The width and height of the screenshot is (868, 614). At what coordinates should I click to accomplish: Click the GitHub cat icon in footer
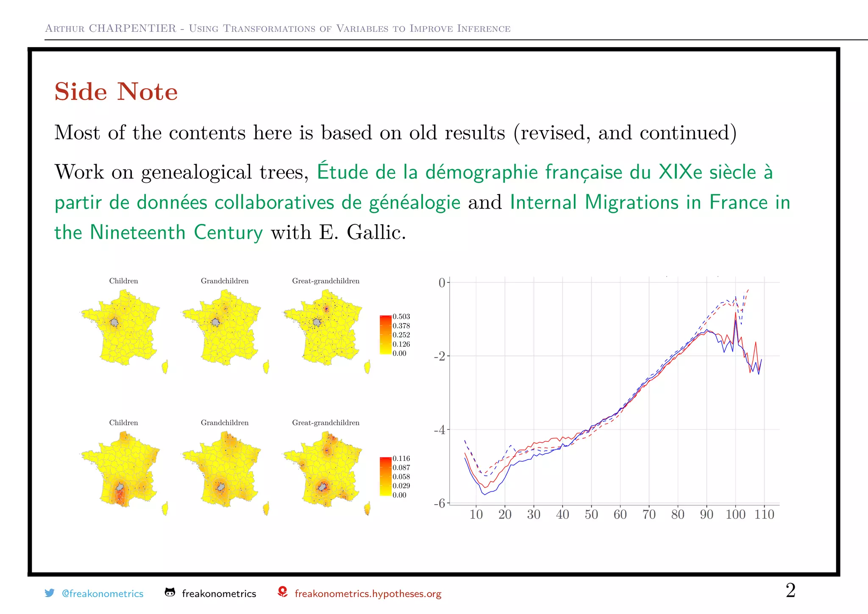170,592
